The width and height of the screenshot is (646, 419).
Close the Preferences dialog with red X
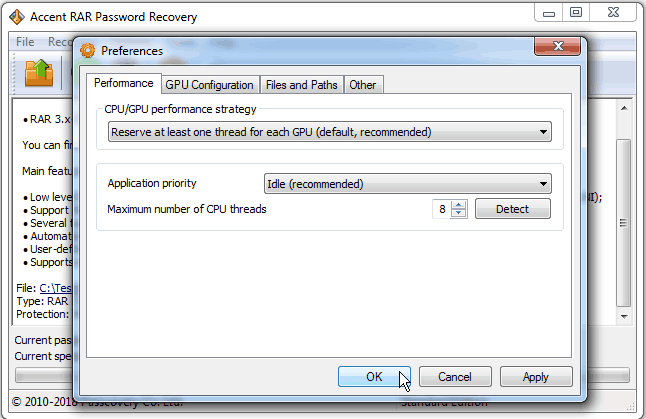pos(558,46)
